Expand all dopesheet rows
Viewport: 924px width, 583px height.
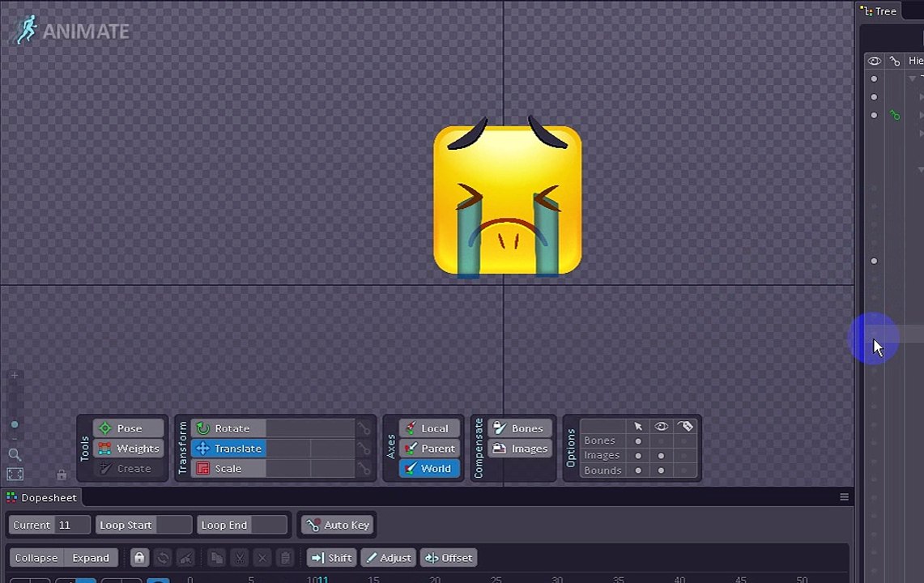click(91, 558)
